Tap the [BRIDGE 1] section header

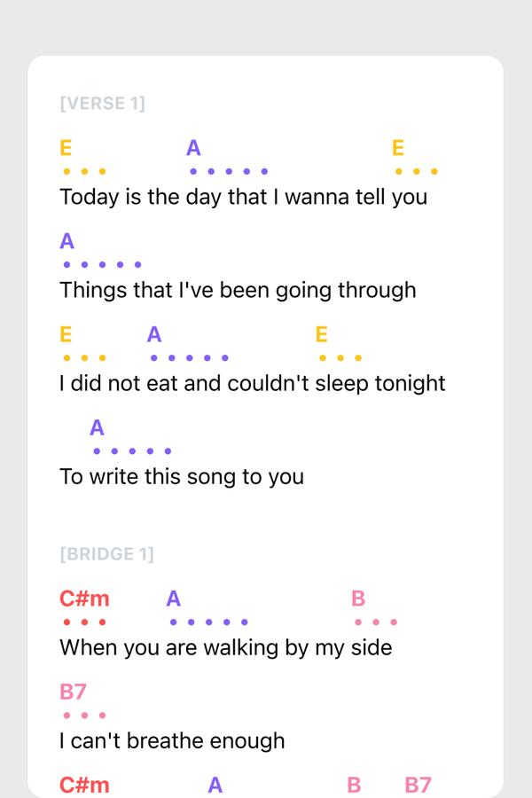coord(106,554)
